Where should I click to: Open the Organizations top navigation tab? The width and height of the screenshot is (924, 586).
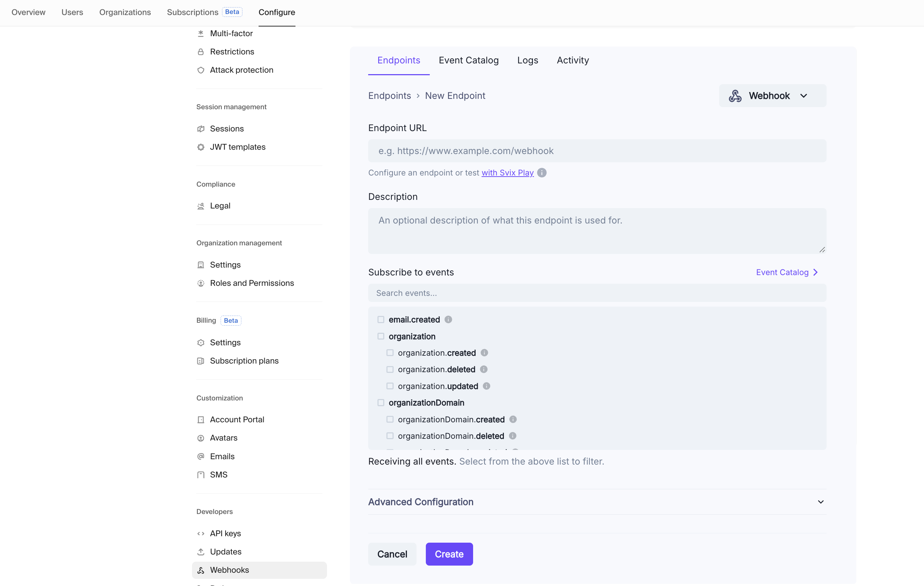point(125,12)
